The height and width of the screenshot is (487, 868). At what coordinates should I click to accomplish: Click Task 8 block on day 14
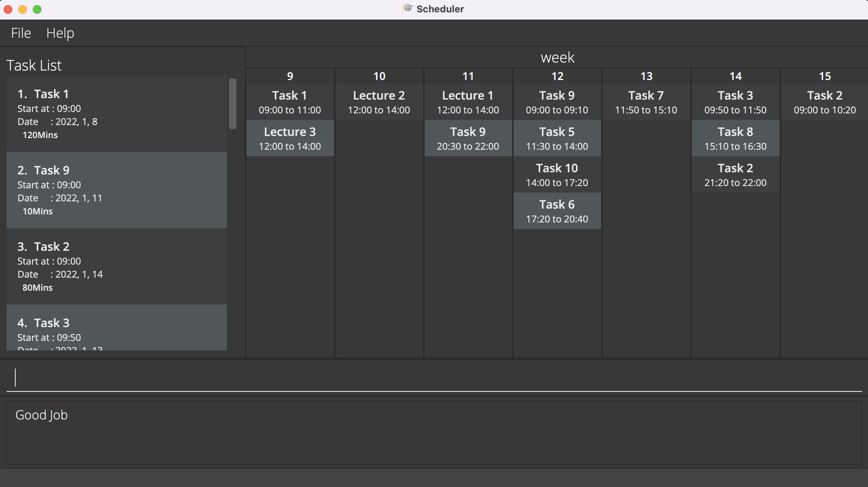(735, 138)
